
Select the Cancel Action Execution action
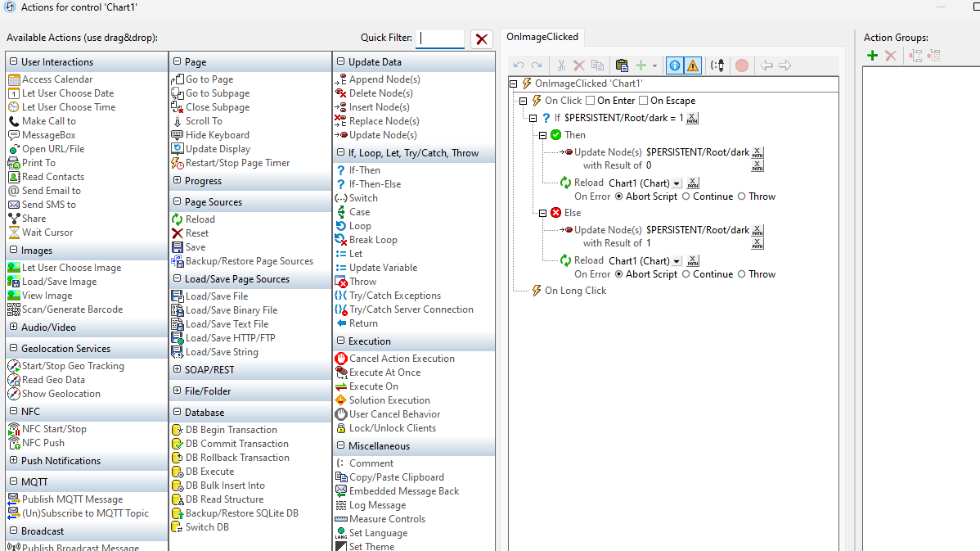point(398,358)
